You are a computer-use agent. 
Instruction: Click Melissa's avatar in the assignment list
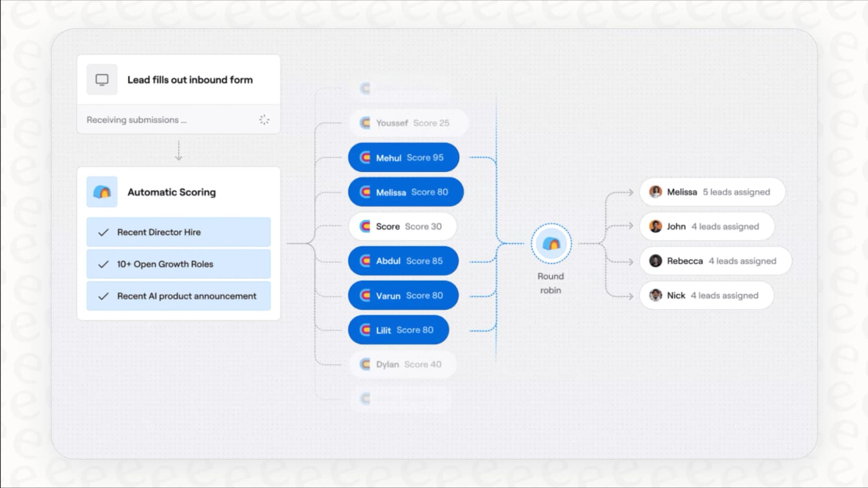[x=656, y=192]
